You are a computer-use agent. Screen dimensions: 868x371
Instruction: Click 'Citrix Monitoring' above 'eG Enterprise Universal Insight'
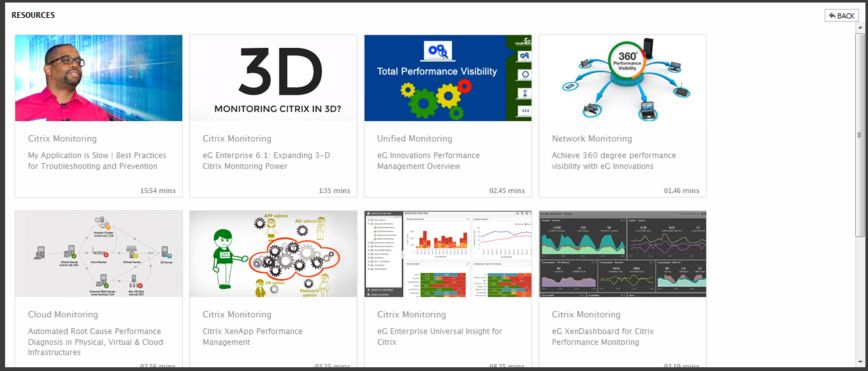coord(412,314)
